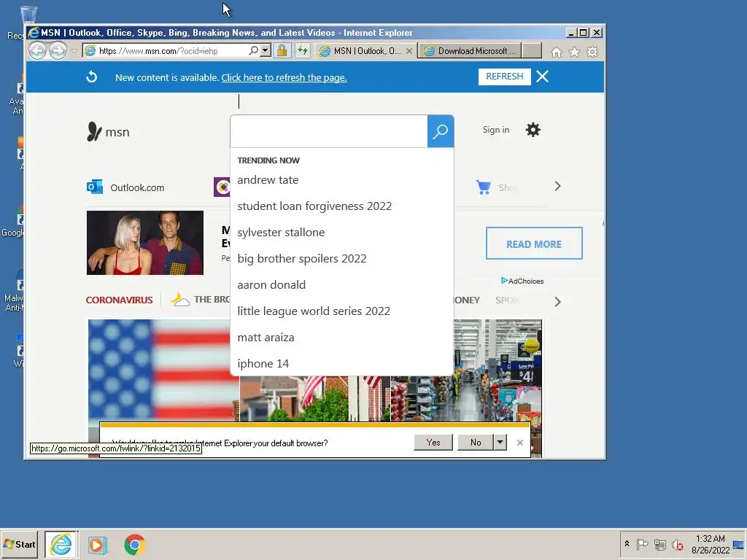Select 'little league world series 2022' suggestion
747x560 pixels.
pyautogui.click(x=314, y=311)
